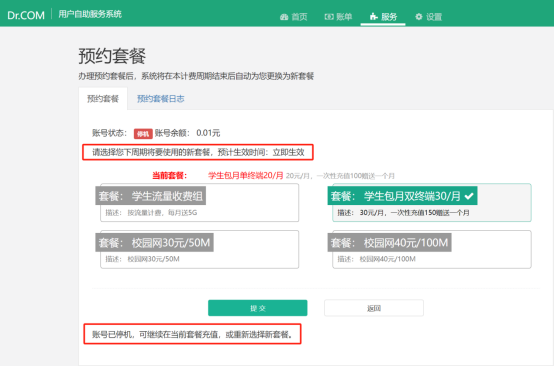Click the 预计生效时间：立即生效 text
Screen dimensions: 554x367
tap(261, 152)
